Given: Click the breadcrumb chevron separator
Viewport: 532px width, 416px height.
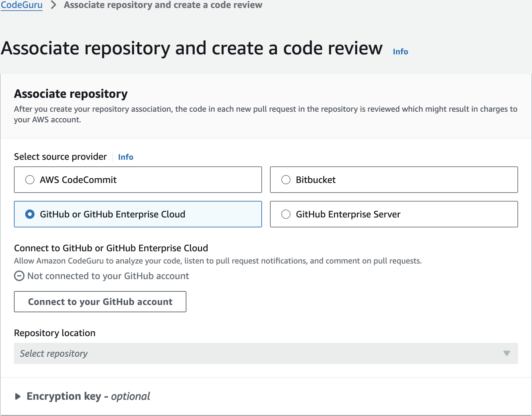Looking at the screenshot, I should 53,5.
